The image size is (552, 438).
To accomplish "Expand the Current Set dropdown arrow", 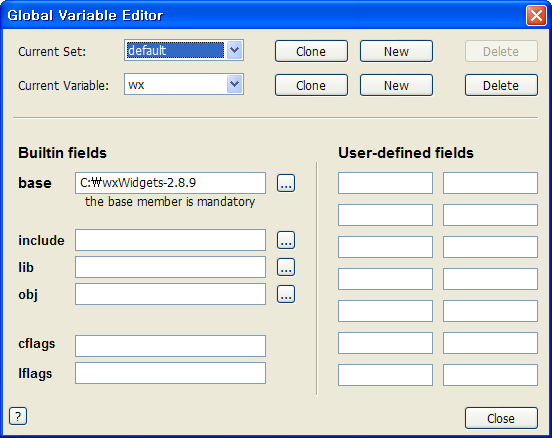I will click(x=234, y=50).
